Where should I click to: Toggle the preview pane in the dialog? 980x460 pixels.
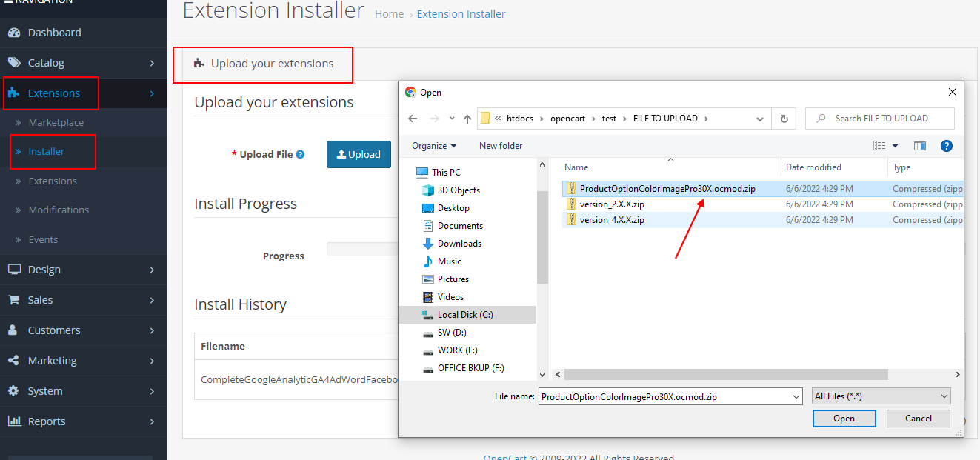tap(919, 146)
